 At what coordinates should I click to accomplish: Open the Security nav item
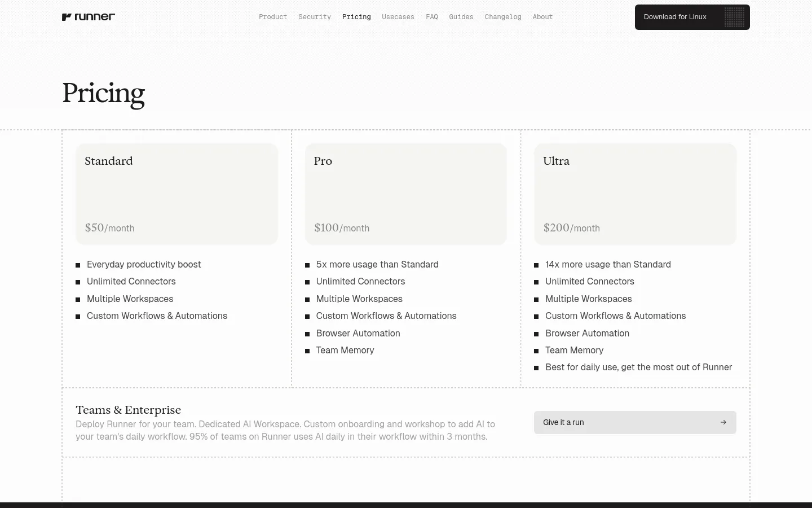point(315,17)
